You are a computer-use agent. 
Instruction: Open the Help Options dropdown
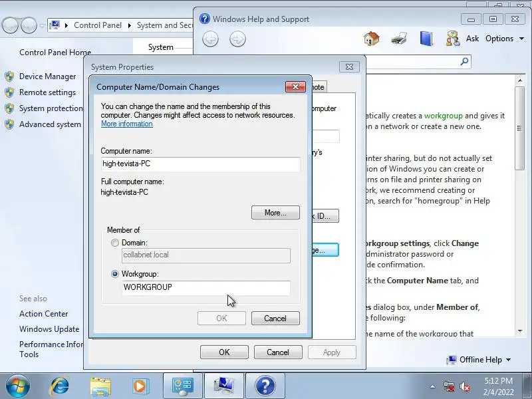(x=505, y=39)
